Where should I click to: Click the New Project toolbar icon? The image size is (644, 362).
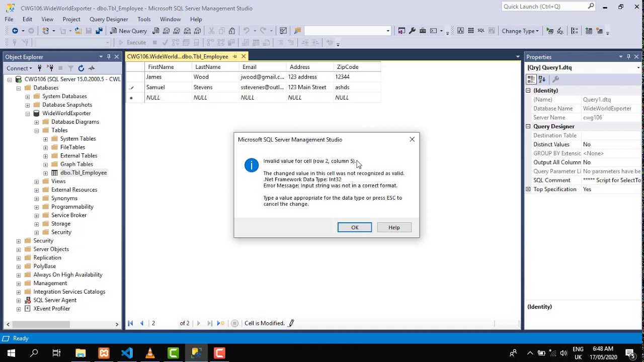(46, 31)
